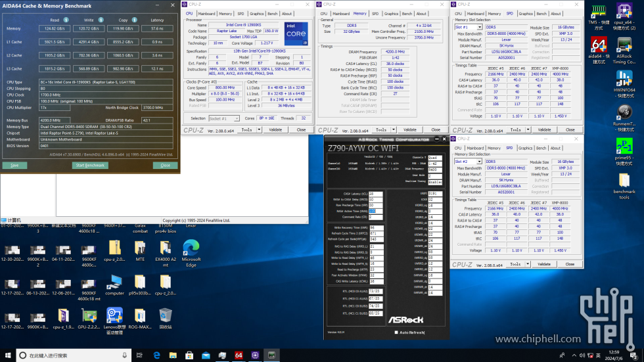The height and width of the screenshot is (362, 644).
Task: Click the Memory Read value 124.82 GB/s in AIDA64
Action: 54,29
